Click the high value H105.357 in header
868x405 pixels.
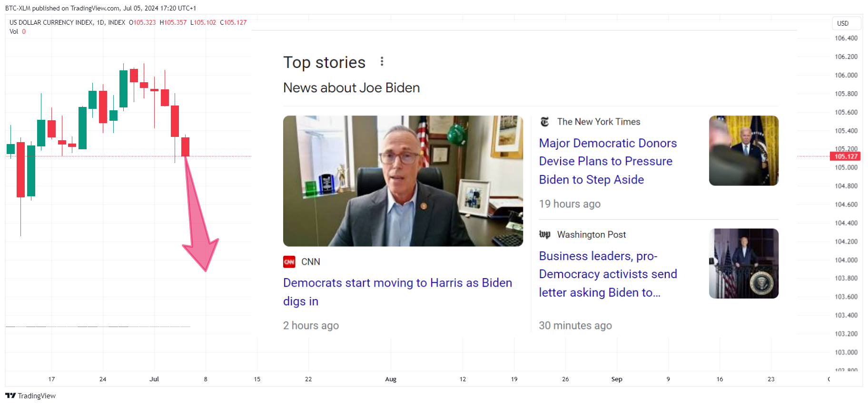[173, 22]
